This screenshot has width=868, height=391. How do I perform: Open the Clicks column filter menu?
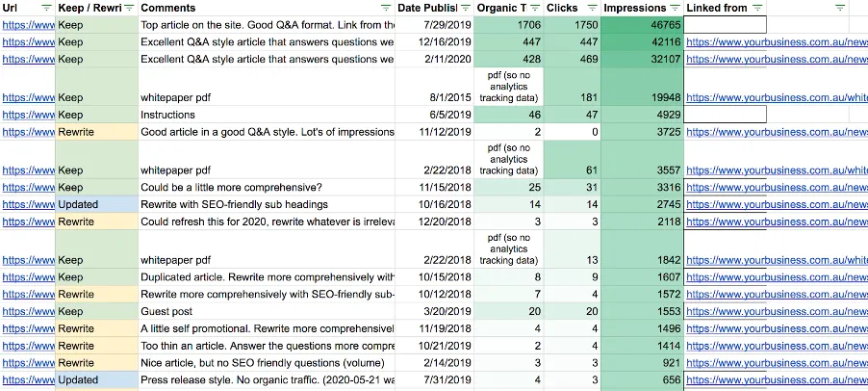591,8
